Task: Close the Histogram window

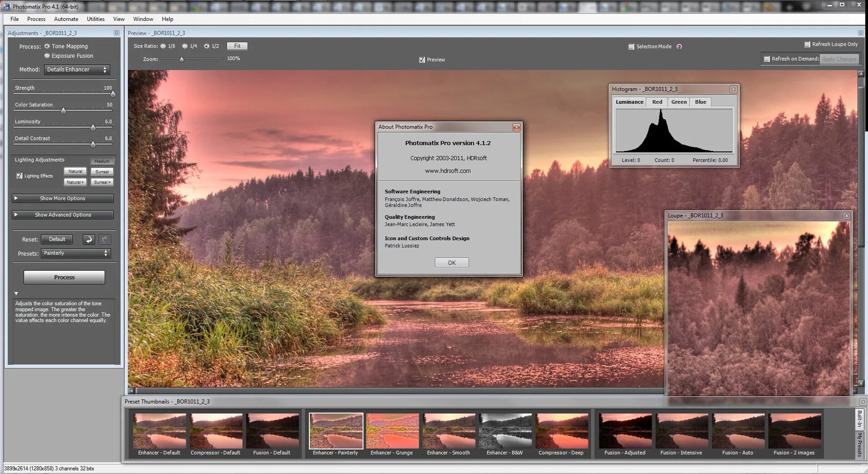Action: [733, 90]
